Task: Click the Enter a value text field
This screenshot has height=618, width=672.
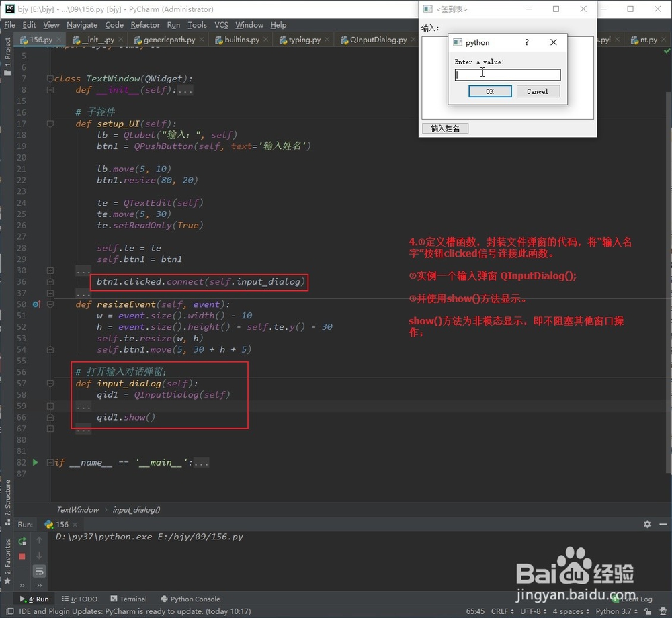Action: [x=507, y=75]
